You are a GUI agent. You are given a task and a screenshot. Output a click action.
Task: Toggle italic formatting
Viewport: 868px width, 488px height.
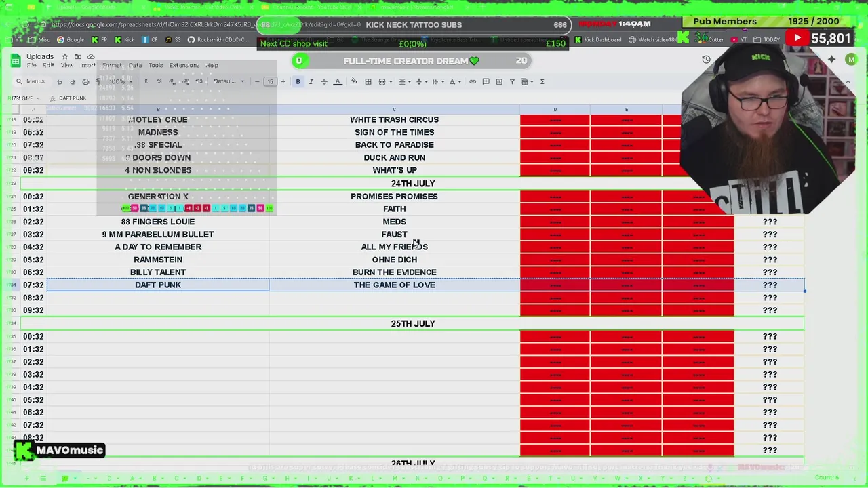(311, 81)
